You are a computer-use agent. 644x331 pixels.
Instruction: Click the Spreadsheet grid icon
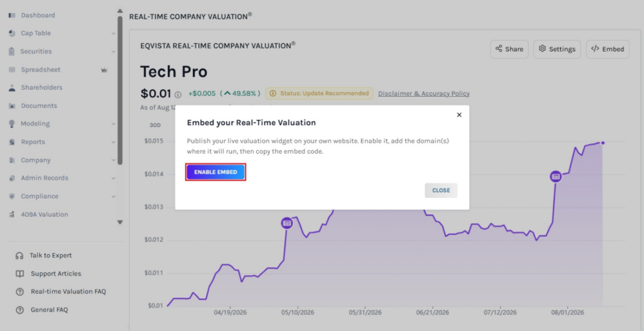click(x=12, y=70)
